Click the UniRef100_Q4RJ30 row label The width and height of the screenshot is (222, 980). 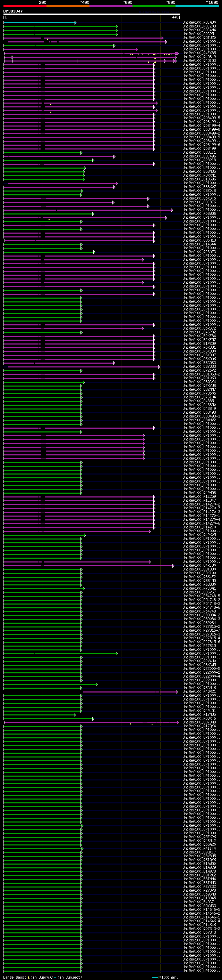pos(199,565)
